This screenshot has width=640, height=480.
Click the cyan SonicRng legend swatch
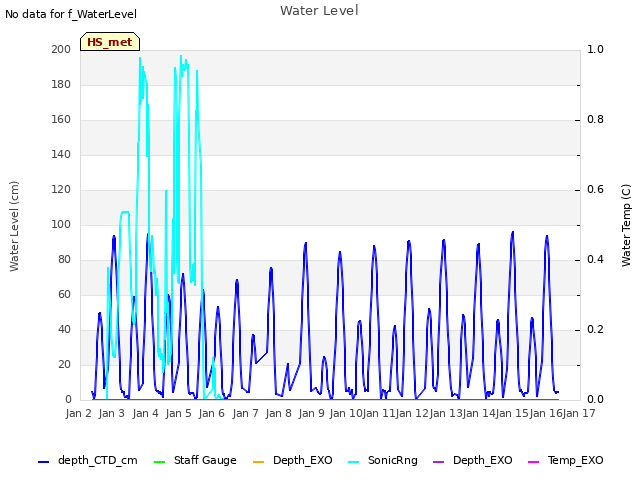coord(353,462)
